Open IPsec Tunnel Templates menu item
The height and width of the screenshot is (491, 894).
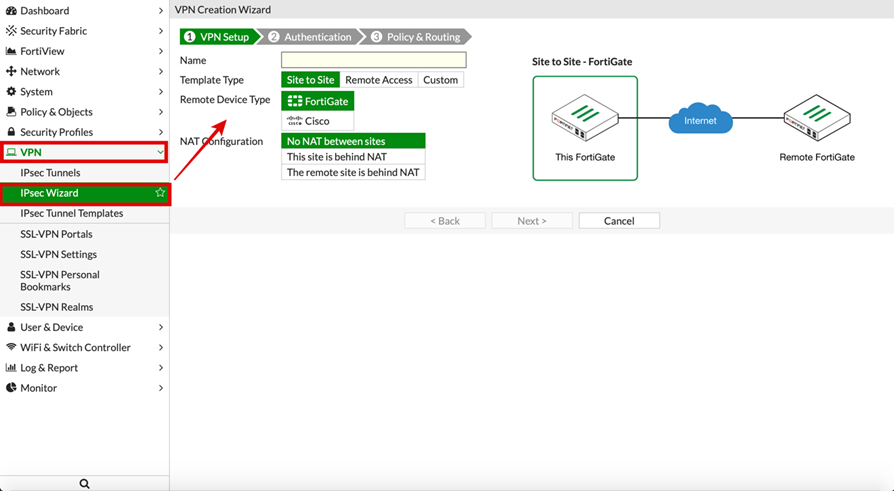84,213
